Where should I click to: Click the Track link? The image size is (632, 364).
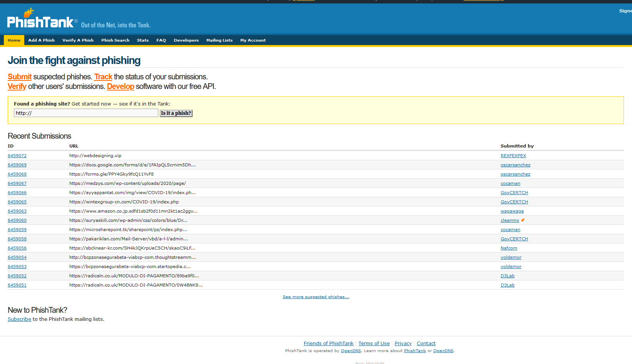[x=103, y=77]
